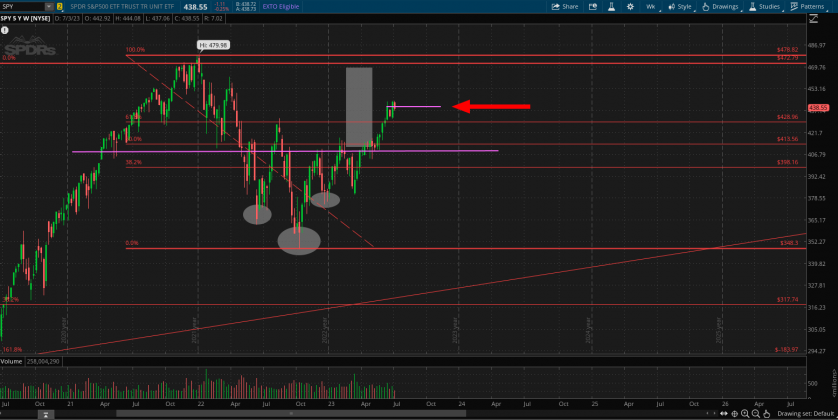Click the R: 7.02 range value
Viewport: 838px width, 420px height.
click(x=214, y=18)
